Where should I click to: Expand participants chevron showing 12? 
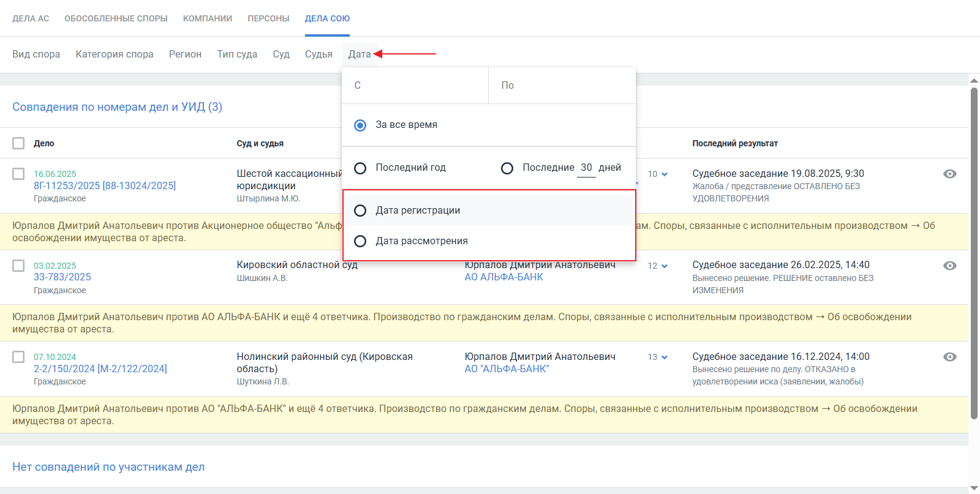(664, 266)
